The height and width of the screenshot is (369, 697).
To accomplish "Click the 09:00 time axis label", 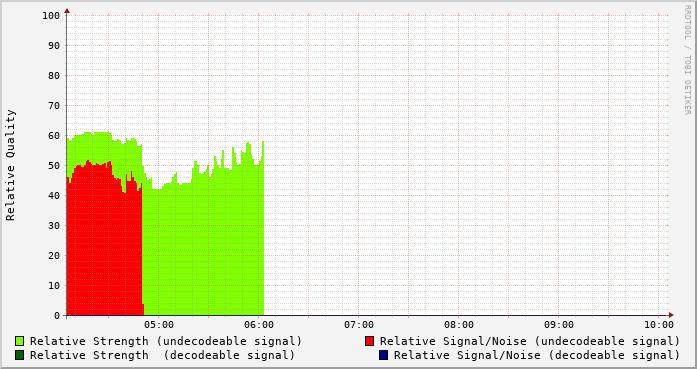I will [559, 325].
